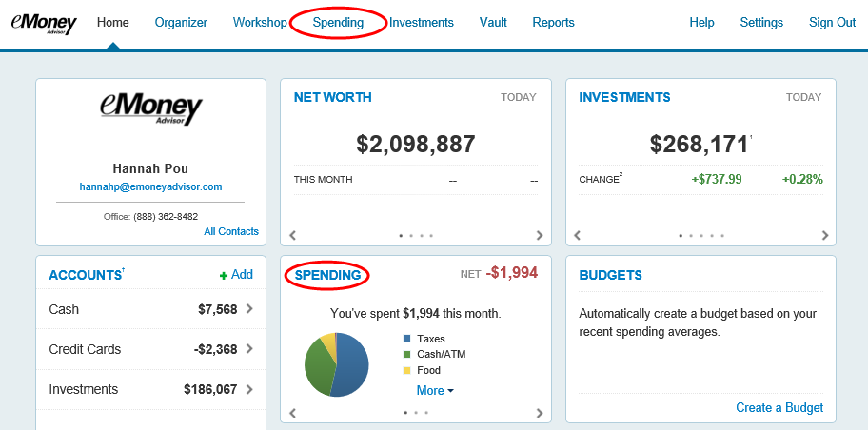Select the Credit Cards row label
The width and height of the screenshot is (868, 430).
(85, 349)
